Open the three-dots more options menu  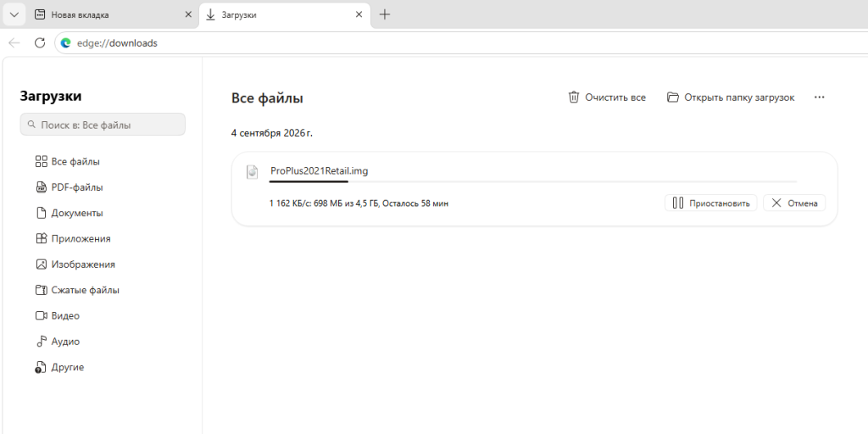point(820,97)
